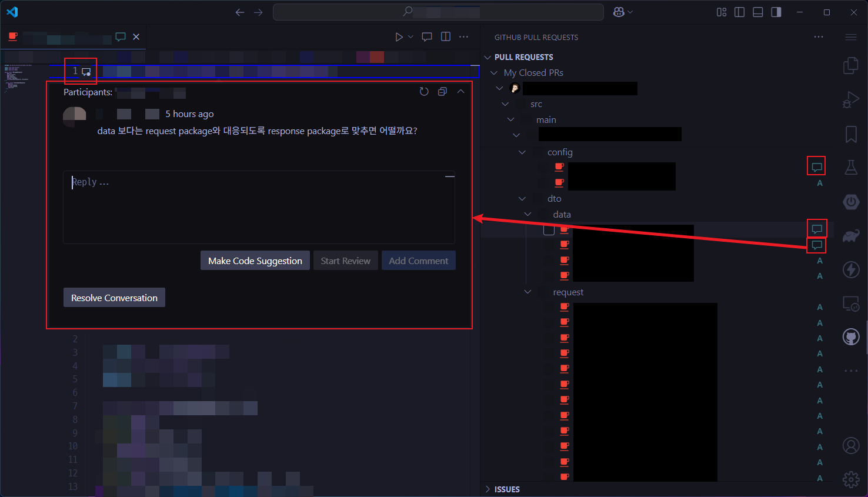The image size is (868, 497).
Task: Refresh the comment thread
Action: tap(424, 92)
